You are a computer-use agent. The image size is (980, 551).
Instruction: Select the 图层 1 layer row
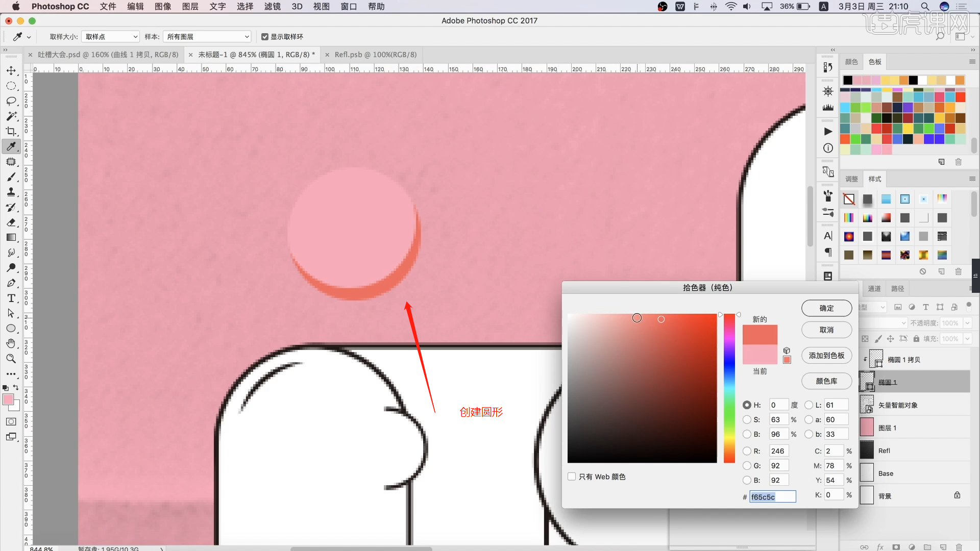[914, 428]
